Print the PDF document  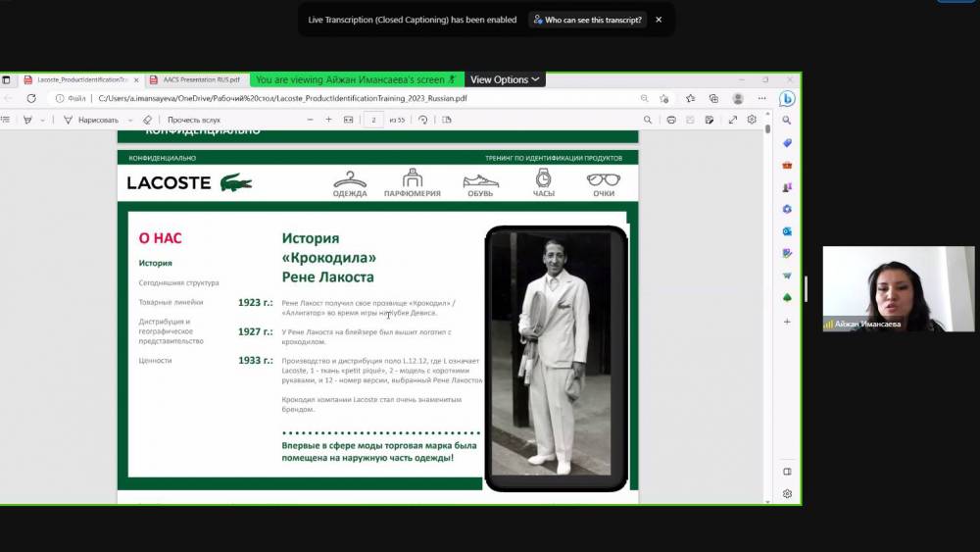tap(670, 120)
